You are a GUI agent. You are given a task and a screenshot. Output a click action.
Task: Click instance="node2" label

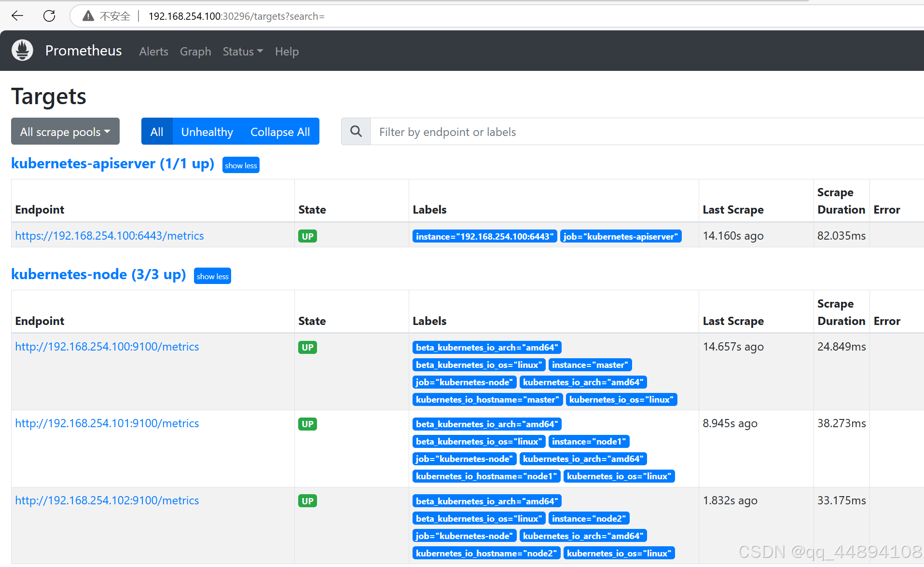[x=589, y=518]
